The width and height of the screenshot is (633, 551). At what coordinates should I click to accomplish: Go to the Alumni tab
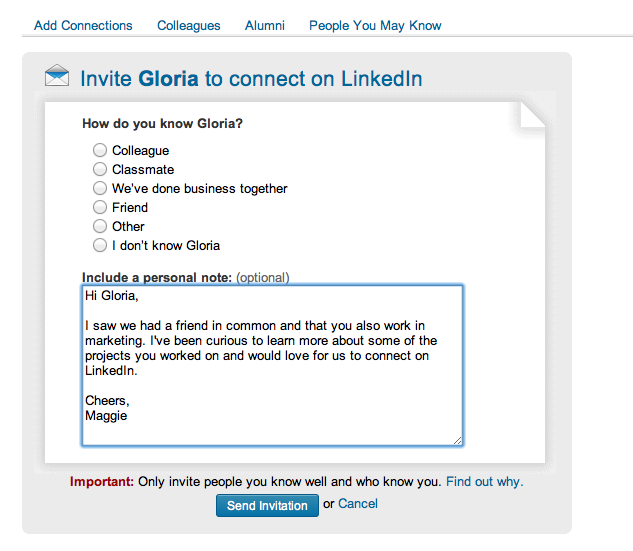tap(265, 25)
